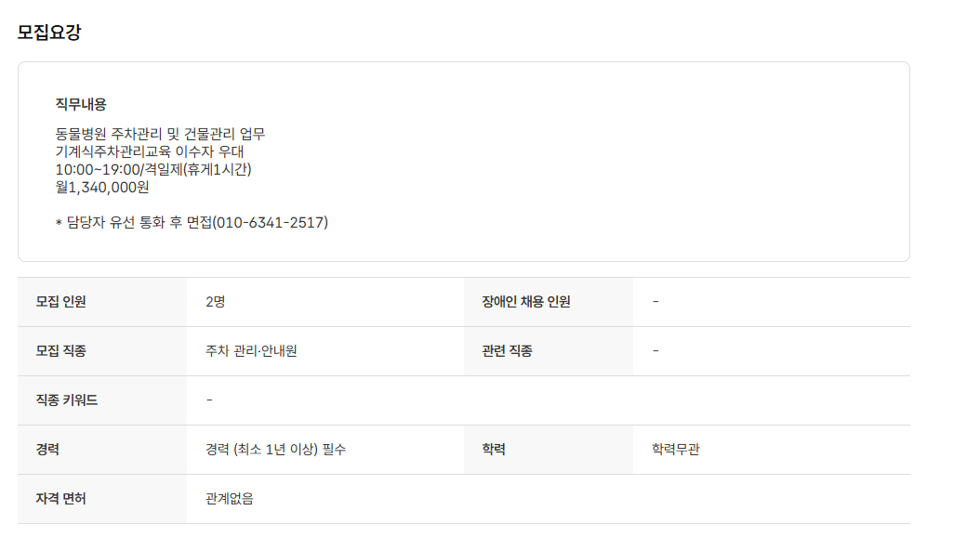Click the 자격 면허 row label
This screenshot has height=537, width=980.
(61, 499)
